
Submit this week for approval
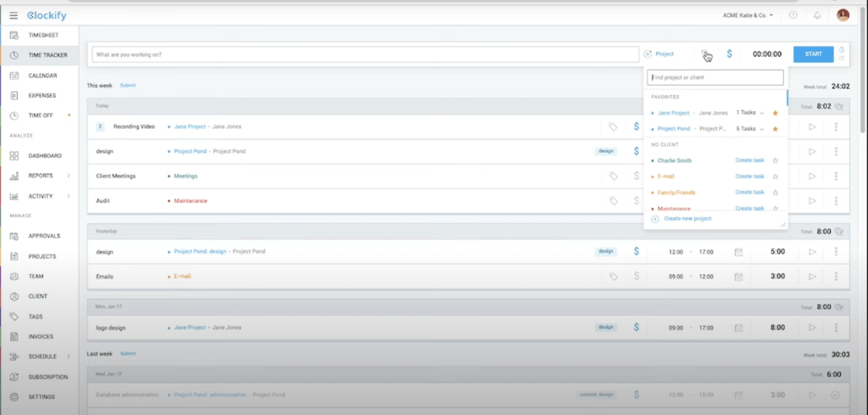[128, 86]
